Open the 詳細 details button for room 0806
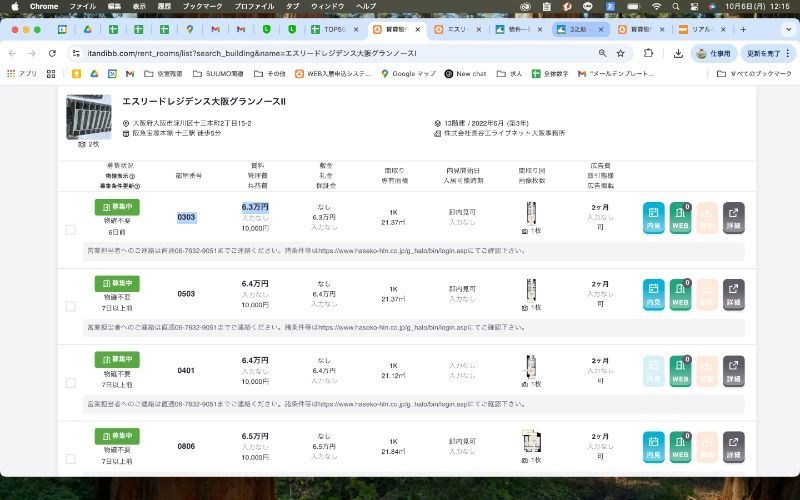 (x=733, y=447)
